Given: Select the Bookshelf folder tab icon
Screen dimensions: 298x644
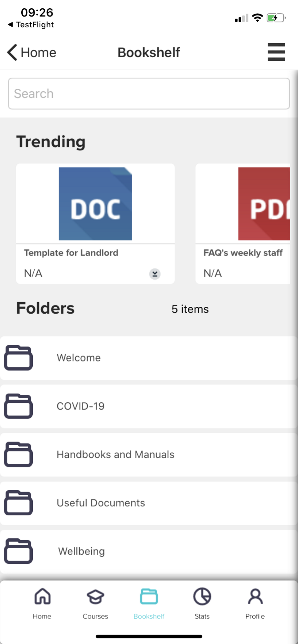Looking at the screenshot, I should [x=149, y=597].
